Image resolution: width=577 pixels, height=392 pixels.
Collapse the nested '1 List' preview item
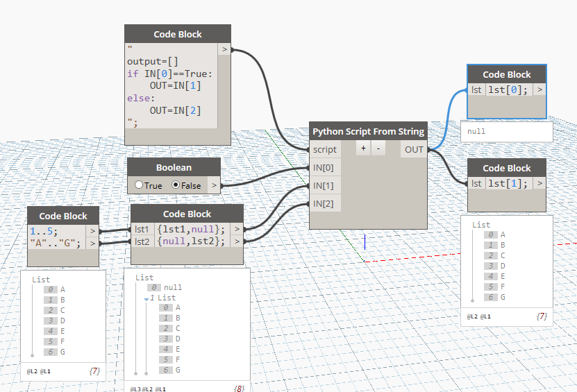[147, 298]
